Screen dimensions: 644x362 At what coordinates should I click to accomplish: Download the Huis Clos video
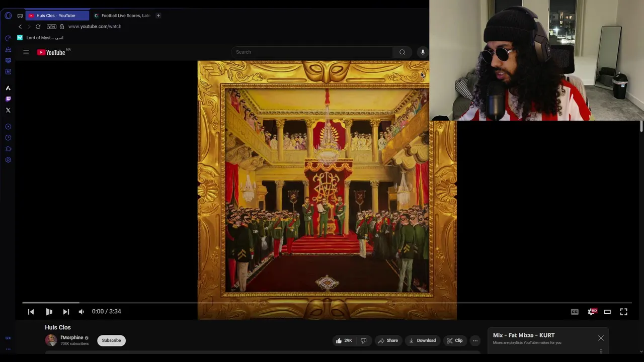coord(422,340)
